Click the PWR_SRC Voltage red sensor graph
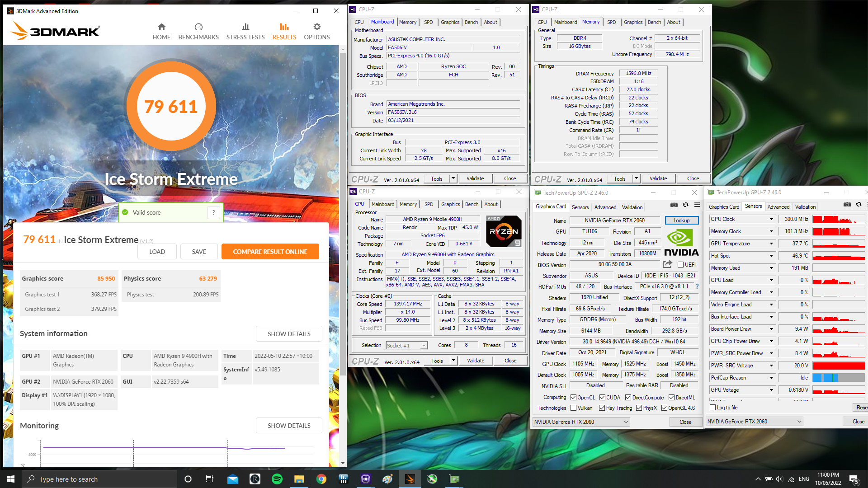Viewport: 868px width, 488px height. [x=839, y=366]
